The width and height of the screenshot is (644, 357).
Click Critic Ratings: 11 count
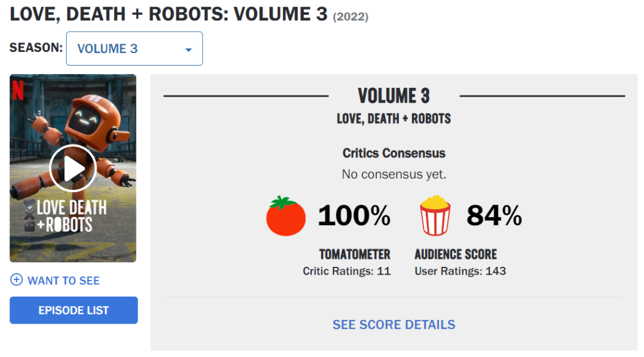click(346, 271)
